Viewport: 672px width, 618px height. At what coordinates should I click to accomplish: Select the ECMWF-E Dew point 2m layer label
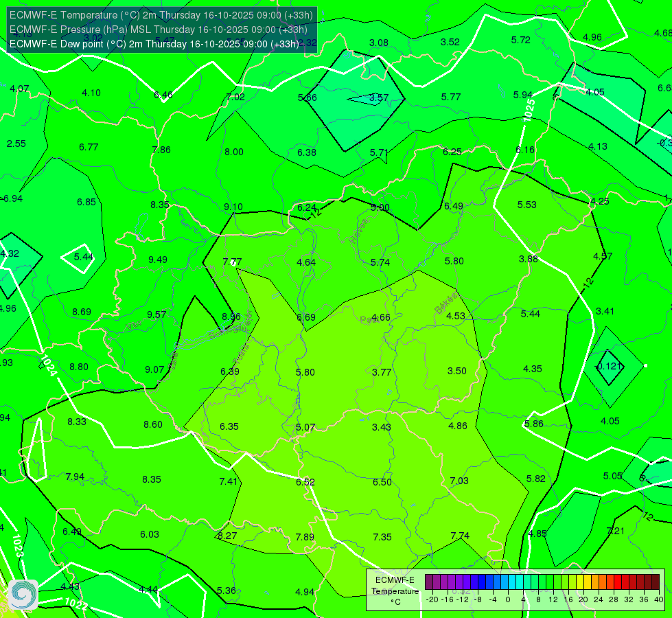point(154,44)
